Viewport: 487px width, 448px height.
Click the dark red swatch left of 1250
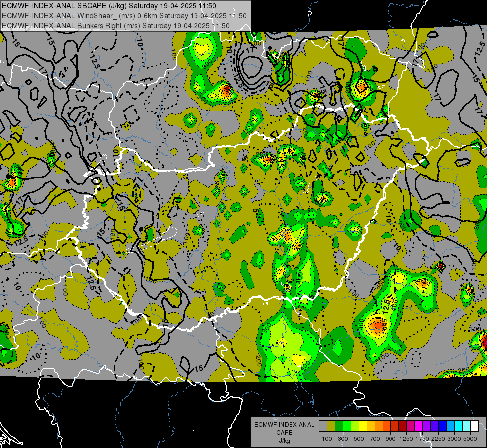tap(403, 426)
